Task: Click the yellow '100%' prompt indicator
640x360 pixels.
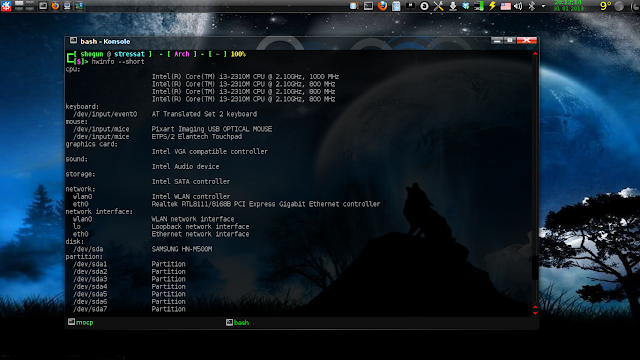Action: 238,54
